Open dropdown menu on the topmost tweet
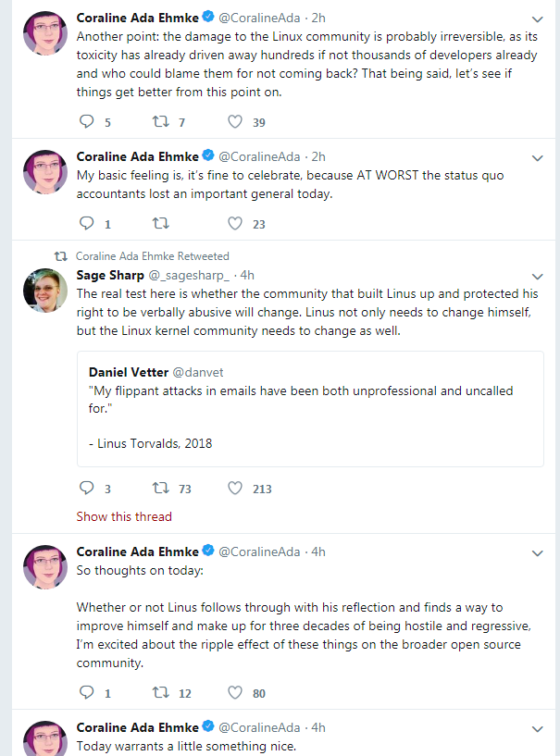The height and width of the screenshot is (756, 560). click(x=538, y=19)
